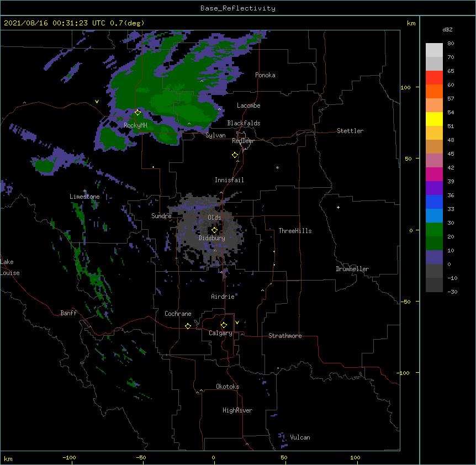
Task: Select the Innisfail town label
Action: (x=229, y=180)
